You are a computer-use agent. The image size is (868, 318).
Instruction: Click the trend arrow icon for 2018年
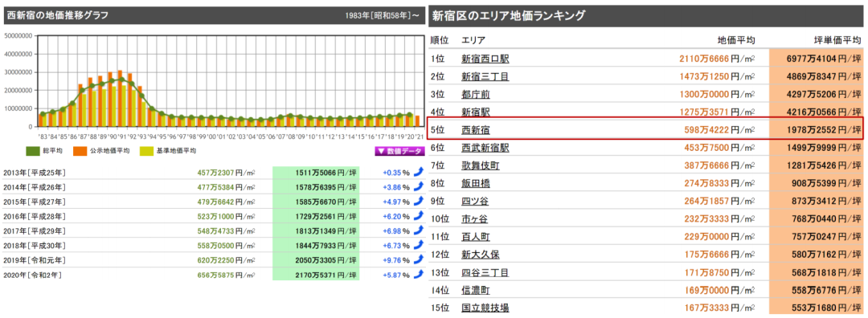419,244
